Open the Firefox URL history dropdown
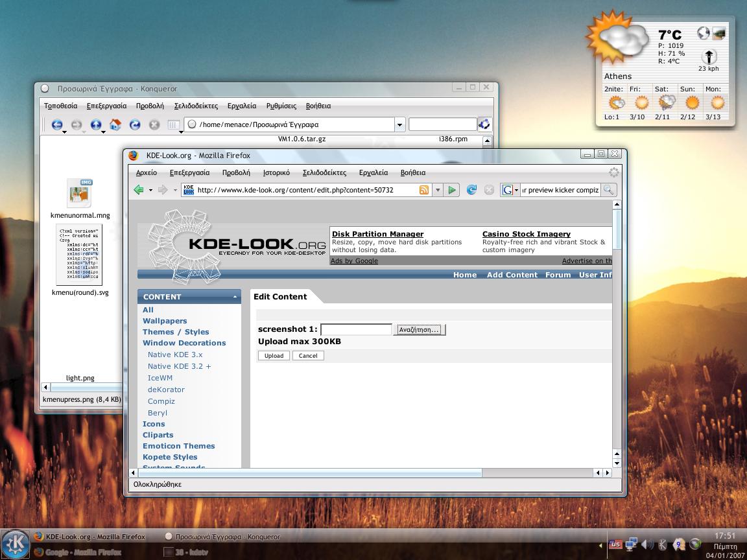747x560 pixels. tap(438, 190)
